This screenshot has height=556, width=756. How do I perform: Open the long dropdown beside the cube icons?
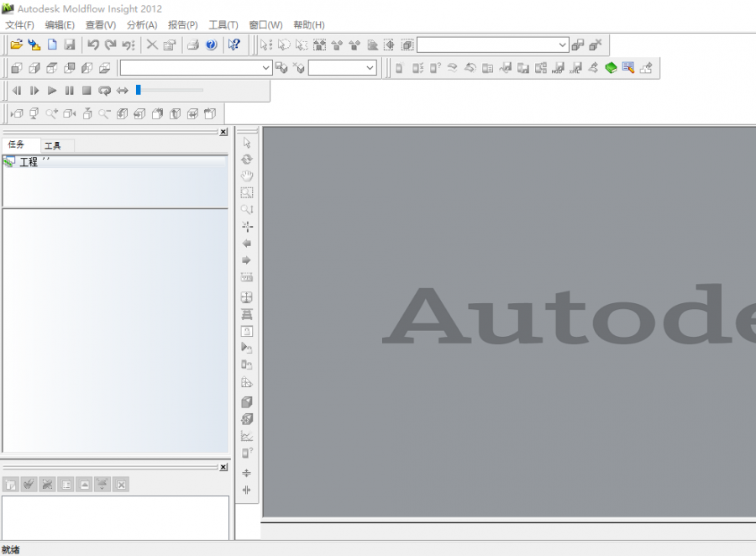[266, 68]
